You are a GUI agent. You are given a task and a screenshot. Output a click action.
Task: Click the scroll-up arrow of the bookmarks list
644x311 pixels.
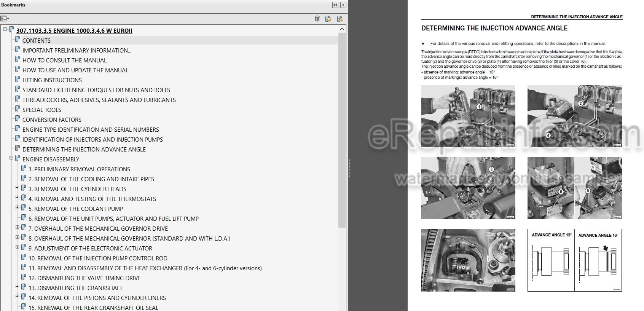pos(342,29)
